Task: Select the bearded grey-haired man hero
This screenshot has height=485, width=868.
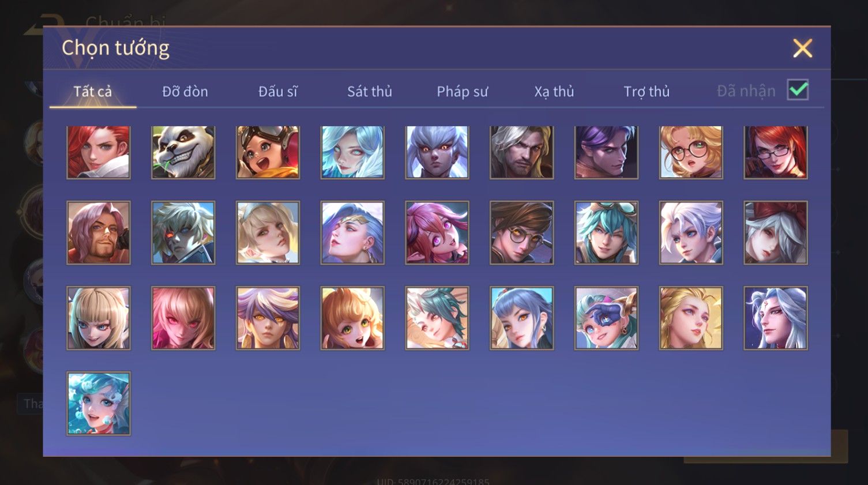Action: 522,152
